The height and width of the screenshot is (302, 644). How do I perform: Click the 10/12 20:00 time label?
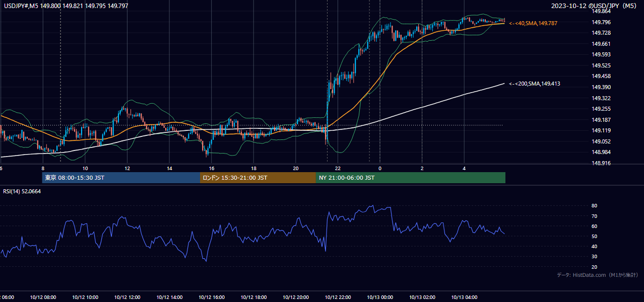pos(295,297)
